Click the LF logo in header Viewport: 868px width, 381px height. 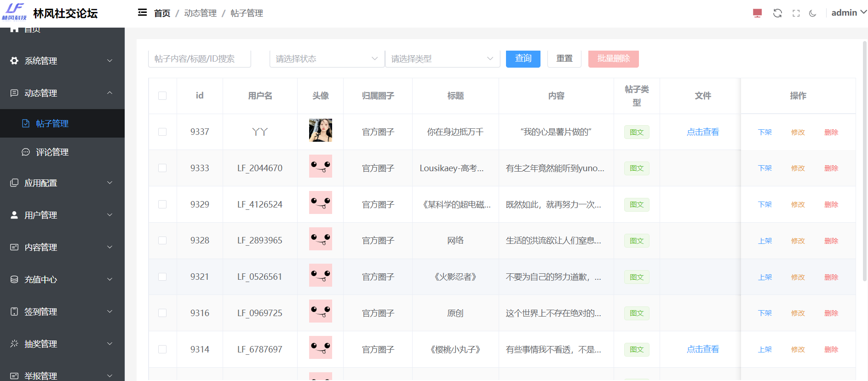[x=14, y=12]
